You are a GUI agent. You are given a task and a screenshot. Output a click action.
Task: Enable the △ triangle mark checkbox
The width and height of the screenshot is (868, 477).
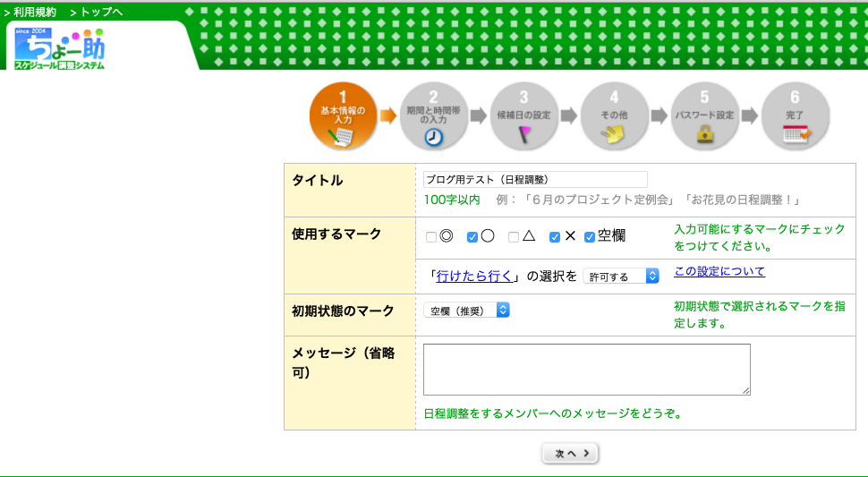pyautogui.click(x=513, y=237)
